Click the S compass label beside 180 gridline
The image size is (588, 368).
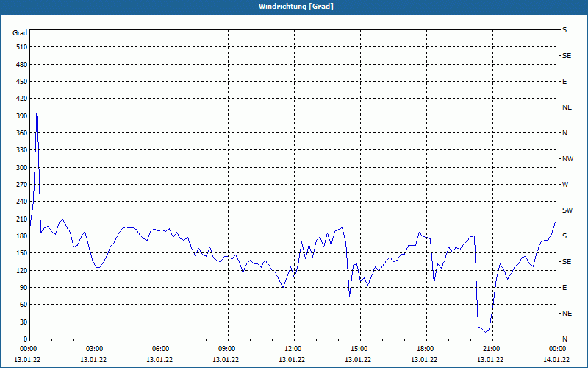(564, 236)
